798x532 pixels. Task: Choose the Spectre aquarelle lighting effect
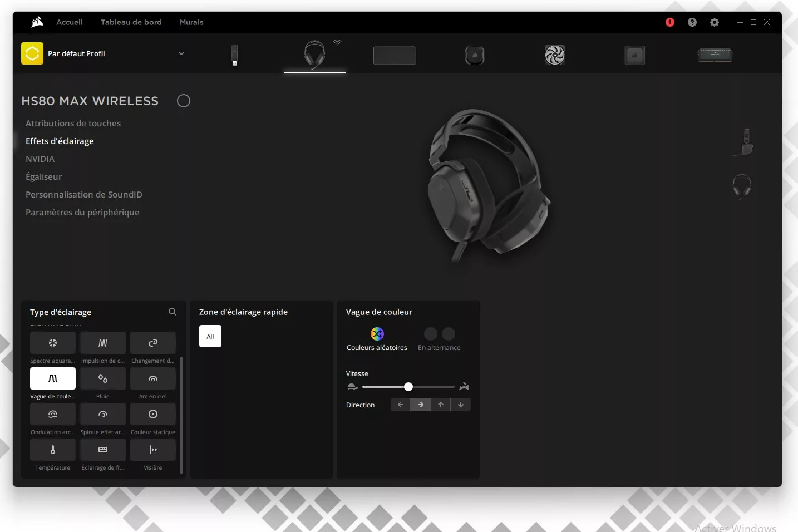[x=53, y=343]
